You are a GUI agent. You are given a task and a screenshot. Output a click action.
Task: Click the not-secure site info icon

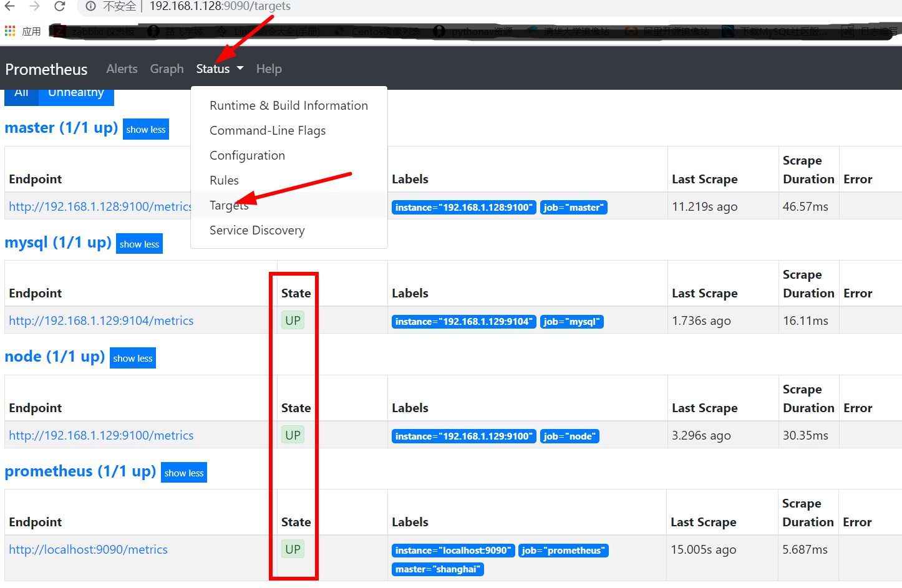tap(91, 6)
